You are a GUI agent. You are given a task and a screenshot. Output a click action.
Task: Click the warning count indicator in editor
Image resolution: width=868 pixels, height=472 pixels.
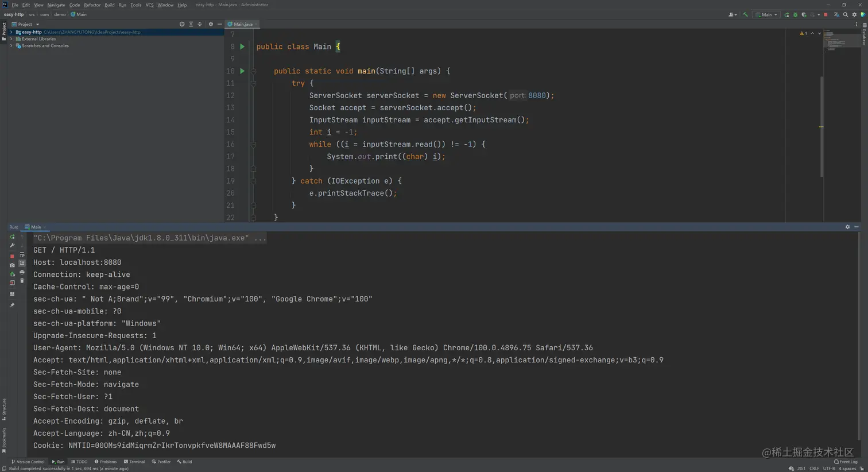(803, 33)
